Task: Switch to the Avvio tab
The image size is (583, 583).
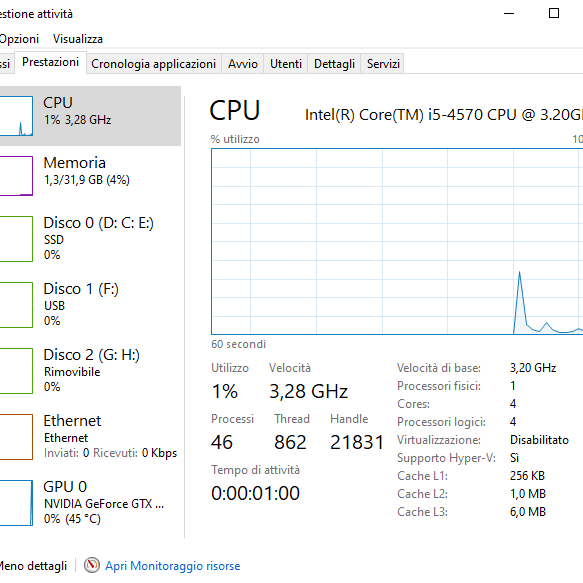Action: 243,64
